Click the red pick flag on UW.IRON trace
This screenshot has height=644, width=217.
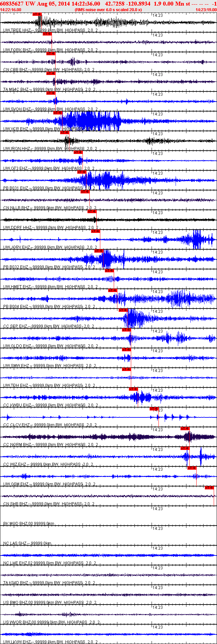pyautogui.click(x=65, y=133)
